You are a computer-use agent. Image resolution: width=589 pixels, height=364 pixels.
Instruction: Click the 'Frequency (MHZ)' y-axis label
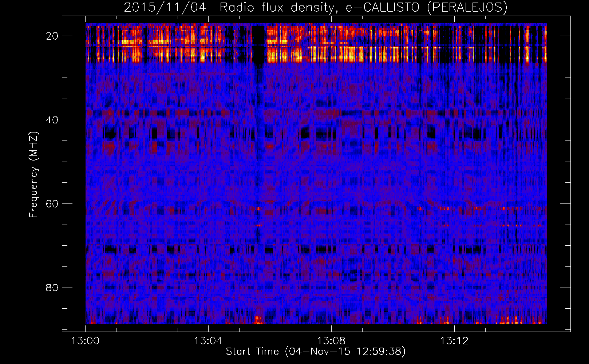pos(33,175)
